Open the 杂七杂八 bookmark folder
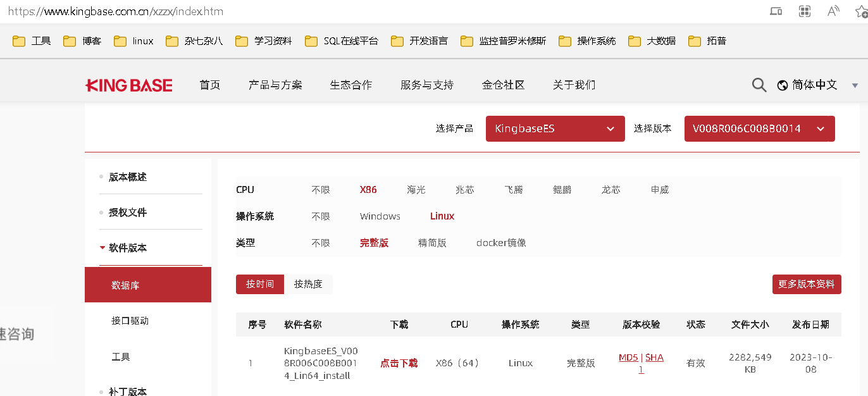868x396 pixels. [194, 41]
